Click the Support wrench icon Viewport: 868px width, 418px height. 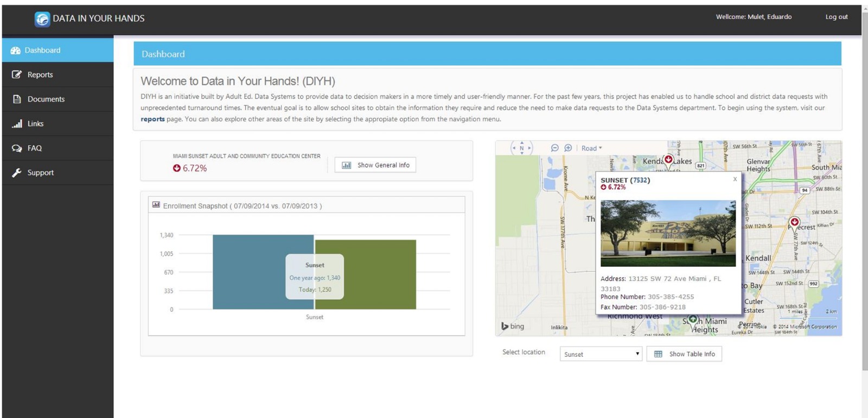[17, 172]
